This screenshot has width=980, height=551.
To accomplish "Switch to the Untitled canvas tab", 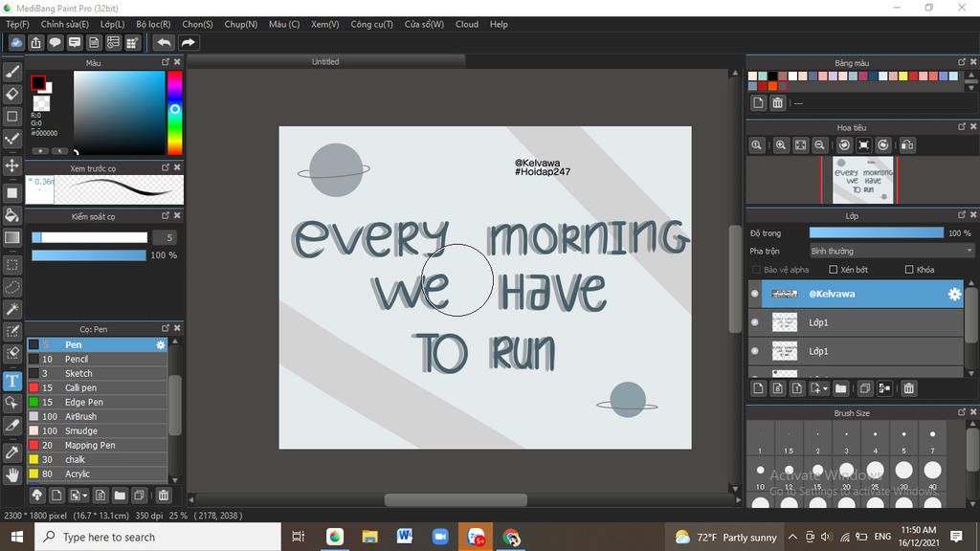I will (x=325, y=61).
